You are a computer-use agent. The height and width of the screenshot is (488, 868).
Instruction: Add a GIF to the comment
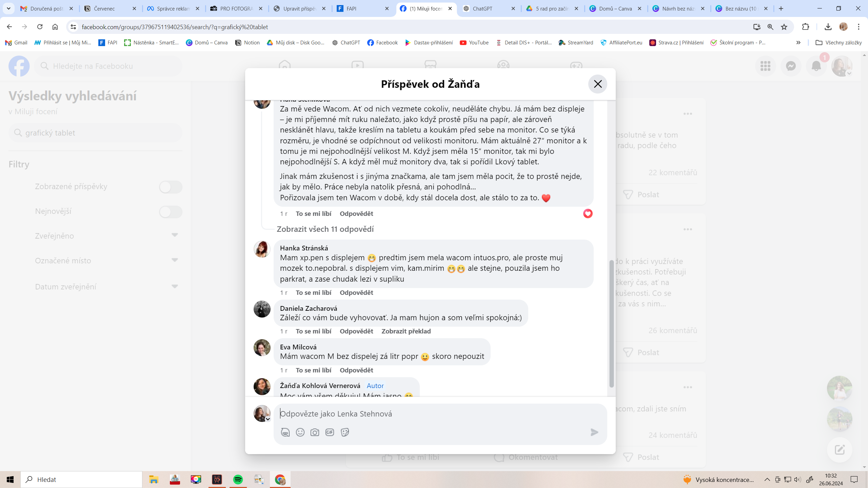(330, 432)
